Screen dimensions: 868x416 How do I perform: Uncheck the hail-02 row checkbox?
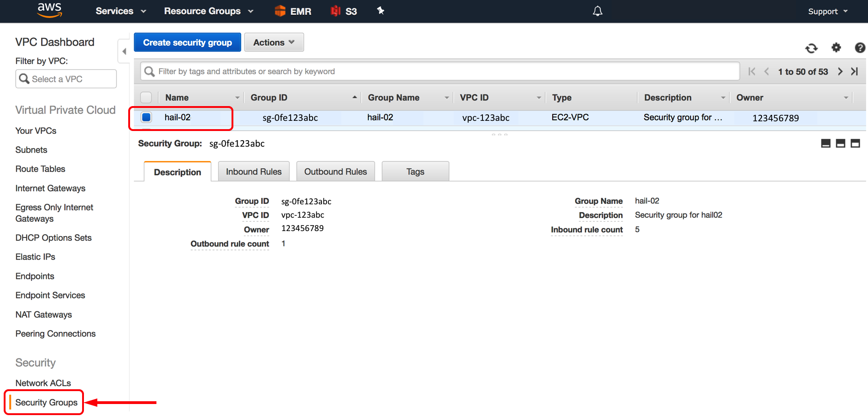tap(146, 117)
